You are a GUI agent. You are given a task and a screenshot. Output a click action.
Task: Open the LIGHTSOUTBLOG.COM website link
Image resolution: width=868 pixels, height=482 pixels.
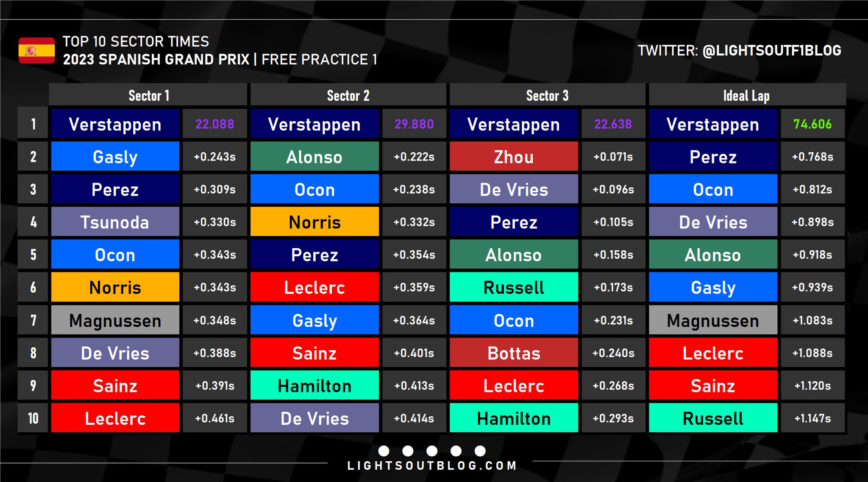(432, 466)
